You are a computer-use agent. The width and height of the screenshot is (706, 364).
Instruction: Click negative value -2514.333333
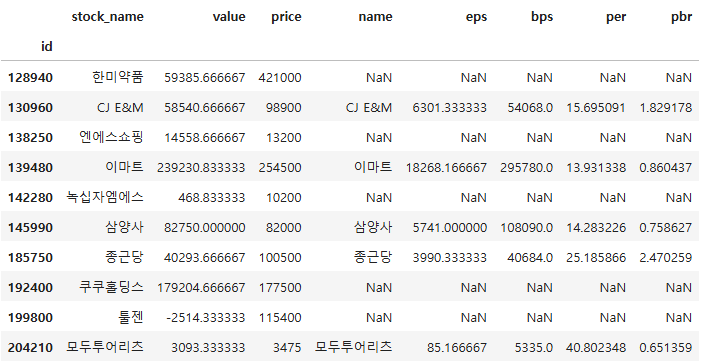pos(206,318)
